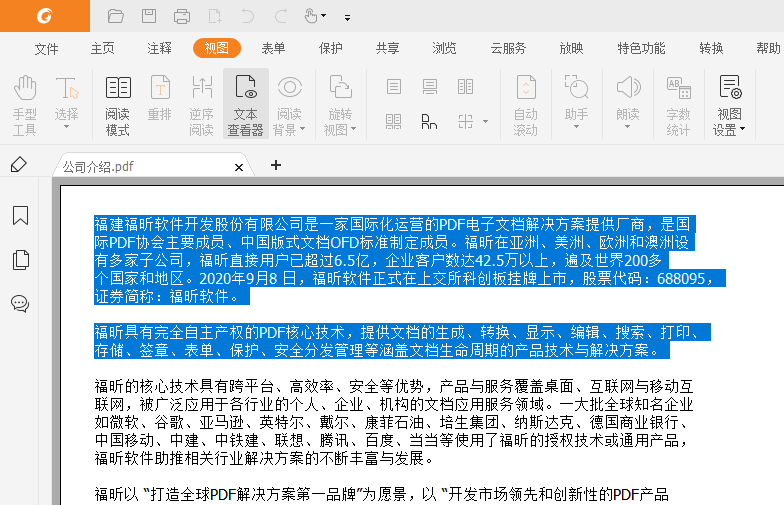Click the highlighted paragraph starting 福昕具有完全自主产权

point(402,341)
